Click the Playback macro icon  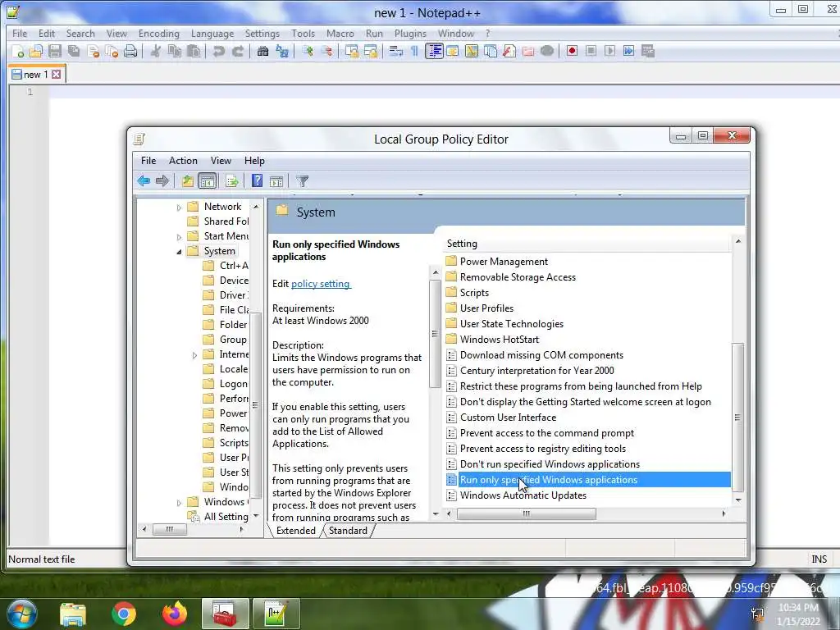[609, 51]
